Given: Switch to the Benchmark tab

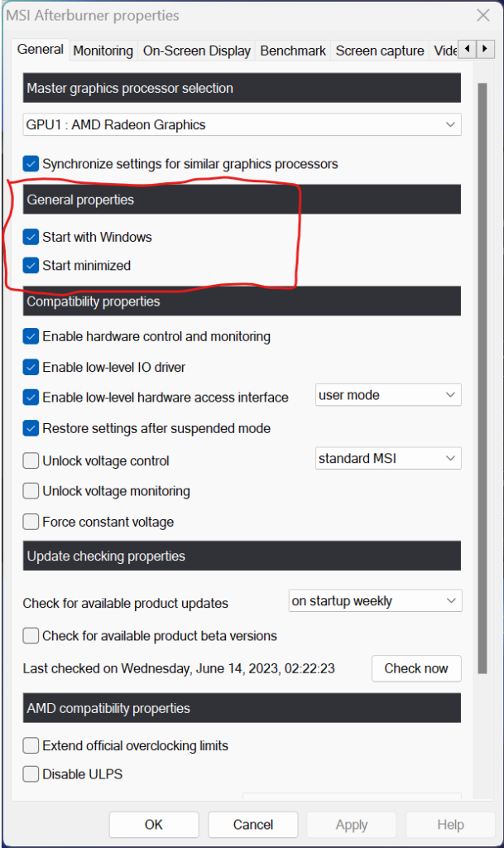Looking at the screenshot, I should tap(293, 51).
